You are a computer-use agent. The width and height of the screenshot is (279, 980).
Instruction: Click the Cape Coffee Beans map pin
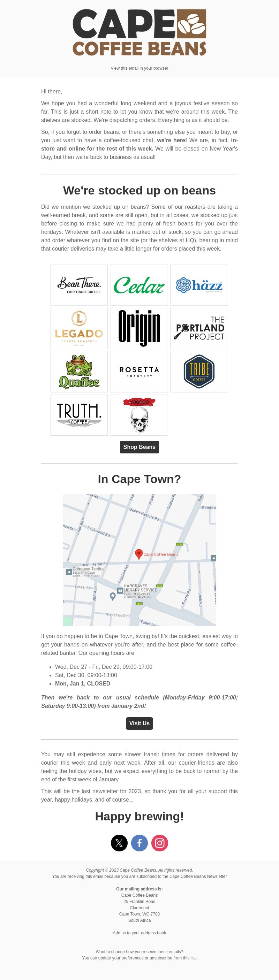click(x=139, y=554)
